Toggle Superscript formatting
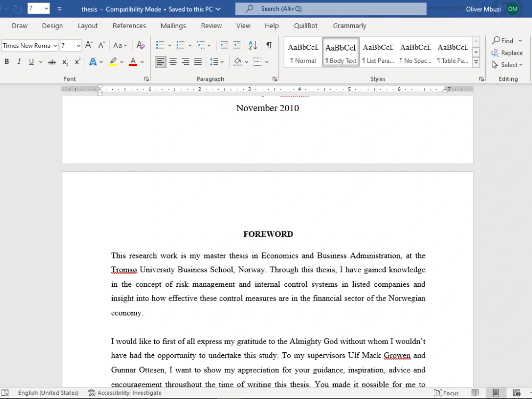Viewport: 532px width, 399px height. (x=78, y=62)
